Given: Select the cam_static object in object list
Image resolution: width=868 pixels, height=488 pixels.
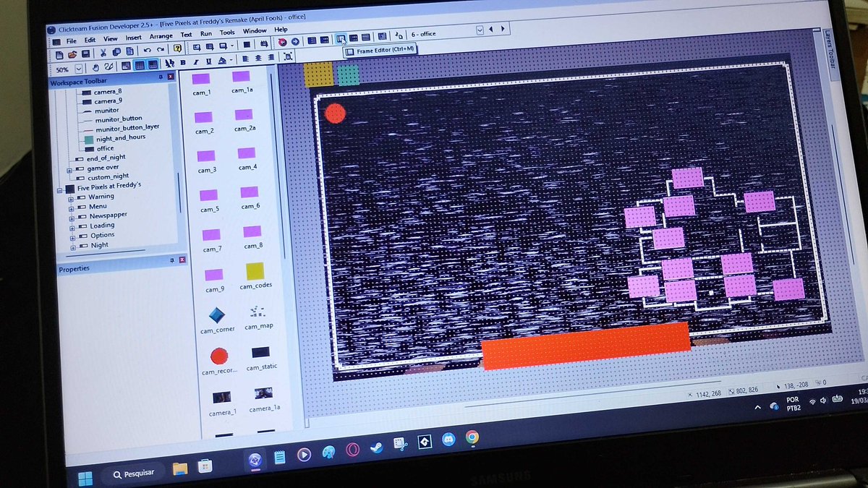Looking at the screenshot, I should coord(261,352).
